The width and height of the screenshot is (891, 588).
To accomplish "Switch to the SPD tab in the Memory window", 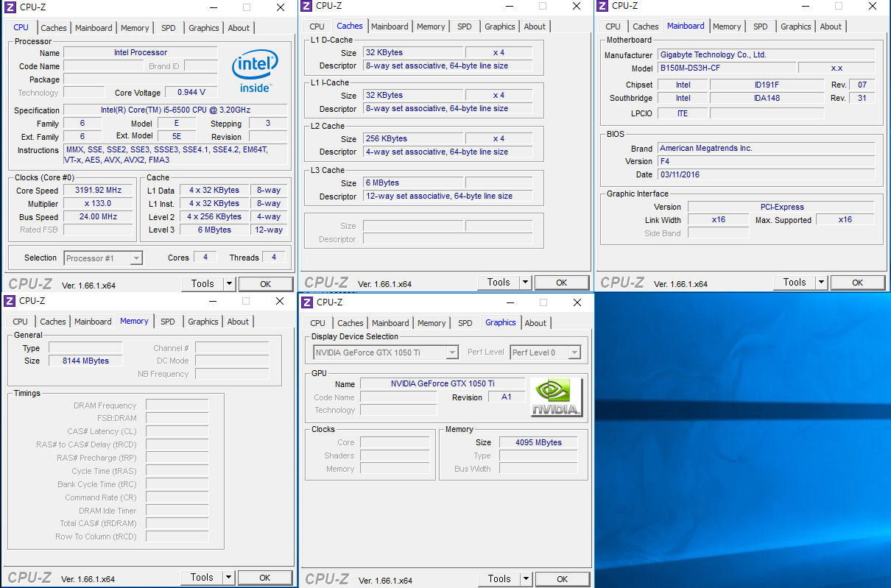I will point(168,322).
